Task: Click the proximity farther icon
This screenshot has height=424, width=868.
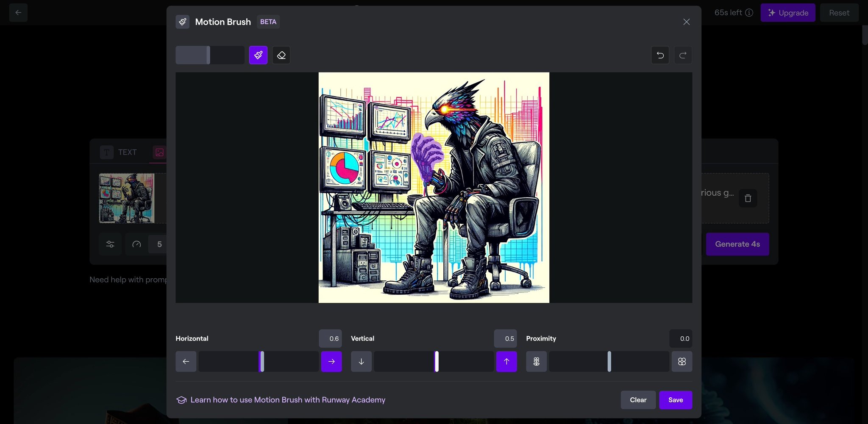Action: (x=536, y=361)
